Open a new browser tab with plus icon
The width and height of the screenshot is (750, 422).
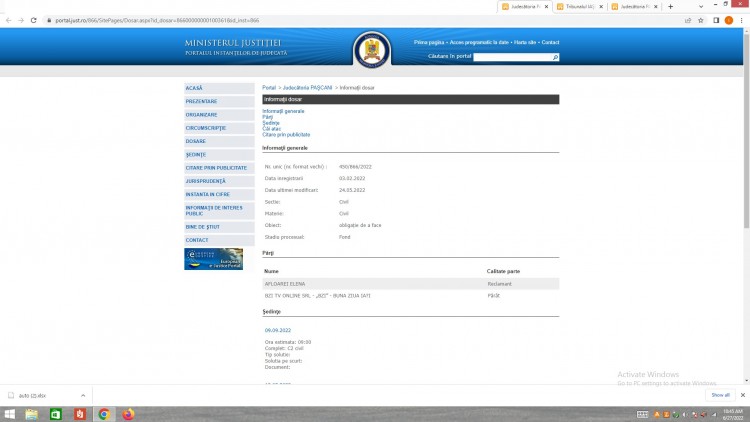pos(670,6)
